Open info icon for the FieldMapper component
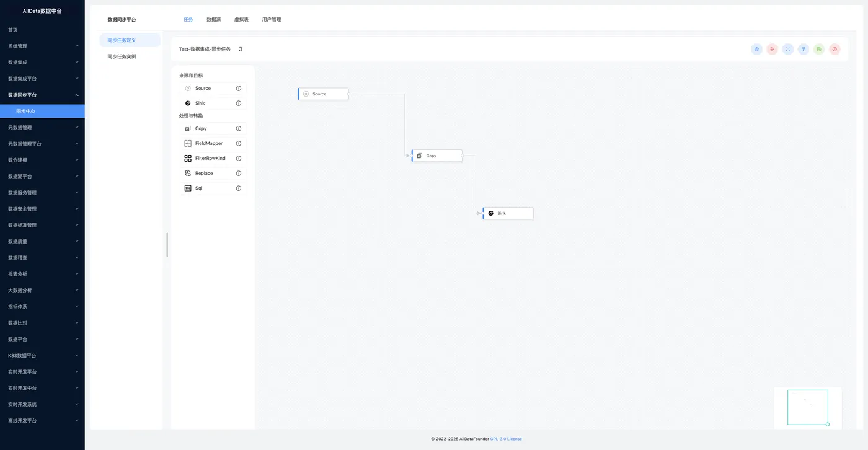Viewport: 868px width, 450px height. [239, 143]
